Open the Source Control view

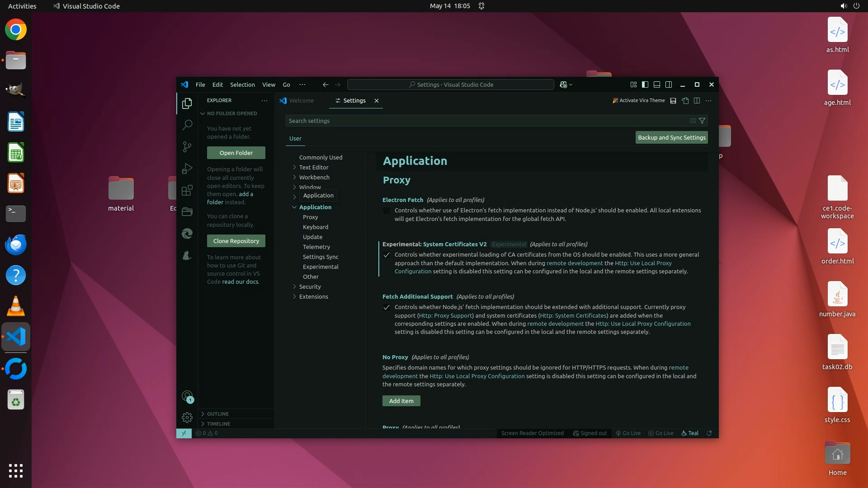187,146
